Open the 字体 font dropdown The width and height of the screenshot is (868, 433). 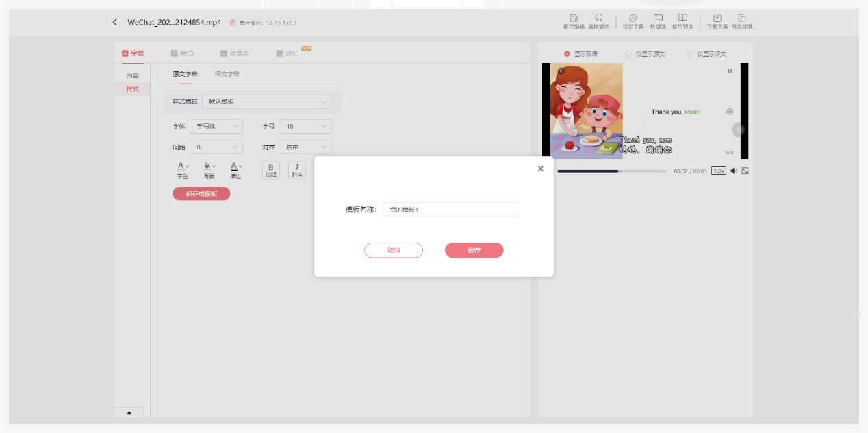coord(216,127)
